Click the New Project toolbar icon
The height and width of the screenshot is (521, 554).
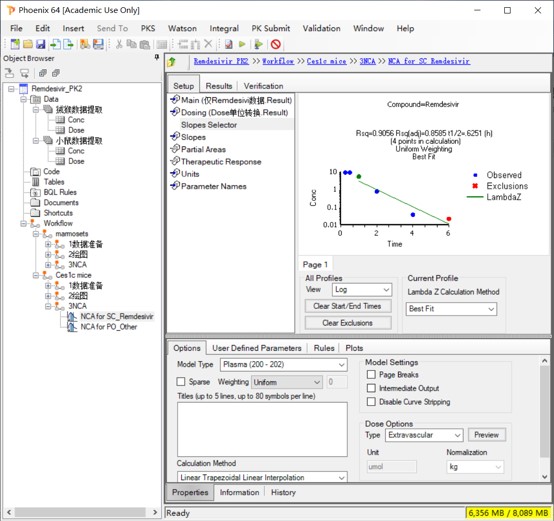pos(15,44)
